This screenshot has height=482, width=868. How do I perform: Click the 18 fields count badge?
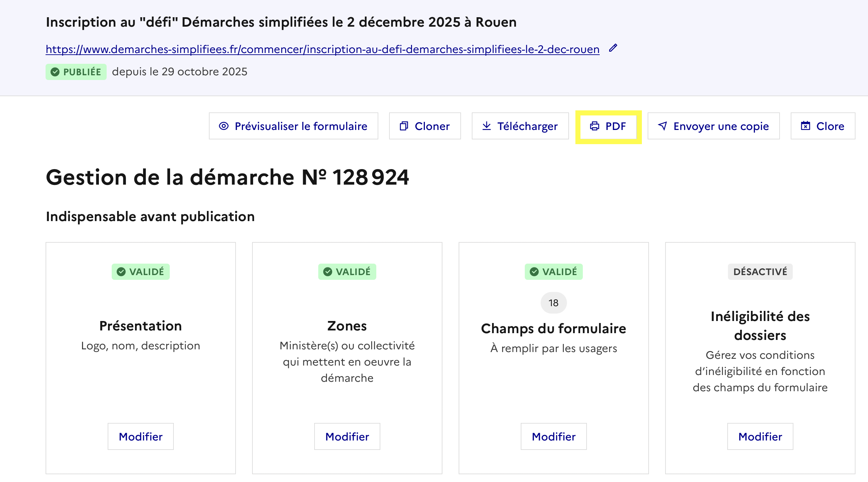[x=553, y=303]
